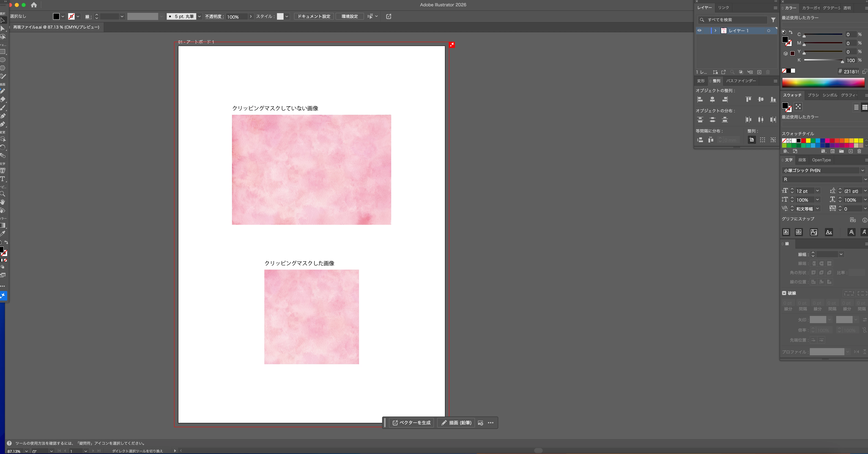Image resolution: width=868 pixels, height=454 pixels.
Task: Click the ドキュメント設定 button
Action: pos(314,16)
